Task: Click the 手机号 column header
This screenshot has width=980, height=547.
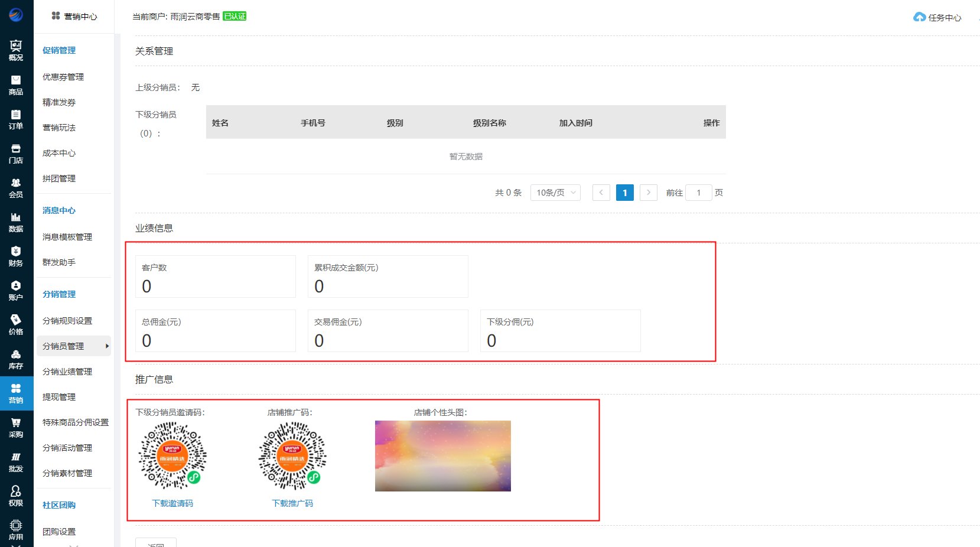Action: [313, 123]
